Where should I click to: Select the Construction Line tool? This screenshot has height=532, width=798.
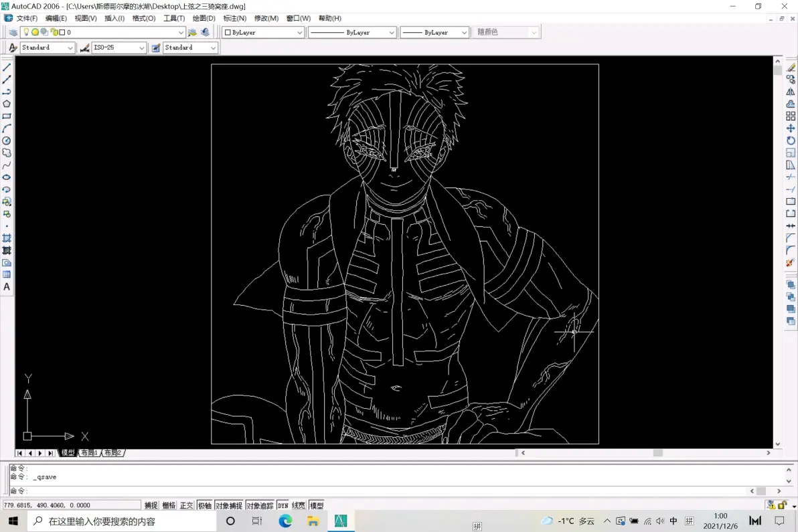point(7,80)
